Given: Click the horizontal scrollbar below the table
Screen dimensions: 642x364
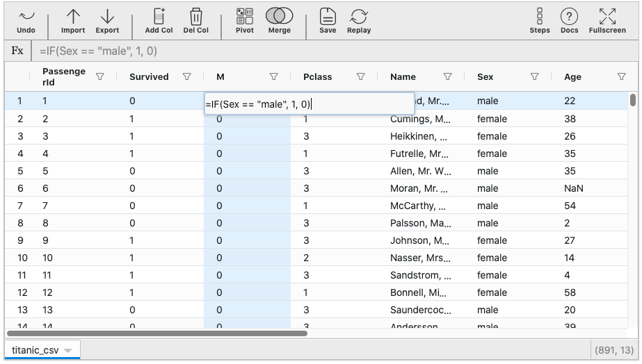Looking at the screenshot, I should pyautogui.click(x=157, y=333).
